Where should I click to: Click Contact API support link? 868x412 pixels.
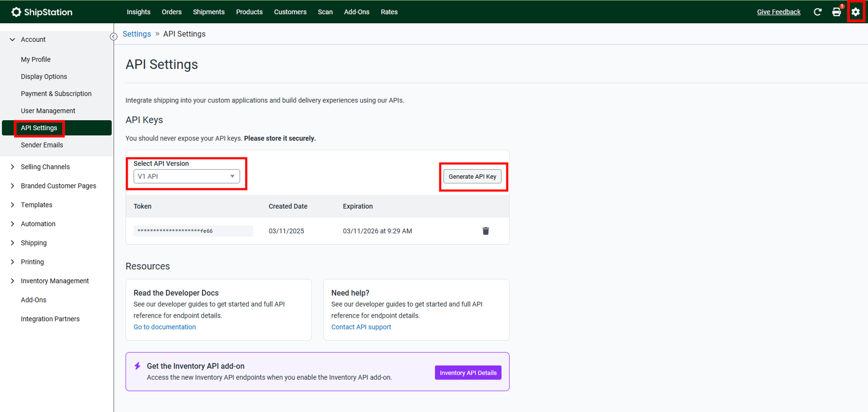[361, 327]
